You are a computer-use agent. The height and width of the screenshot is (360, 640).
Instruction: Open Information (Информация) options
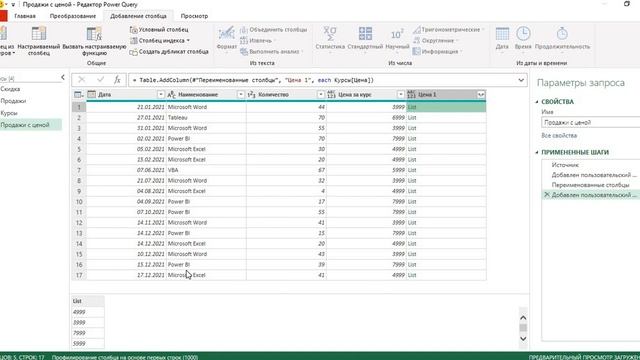pos(437,52)
